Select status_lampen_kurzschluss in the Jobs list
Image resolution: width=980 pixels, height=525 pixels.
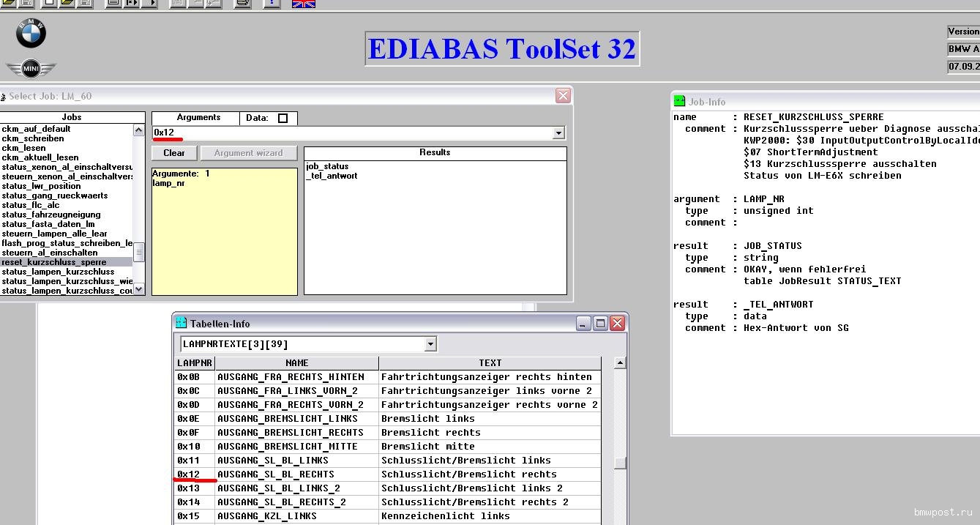click(x=59, y=272)
